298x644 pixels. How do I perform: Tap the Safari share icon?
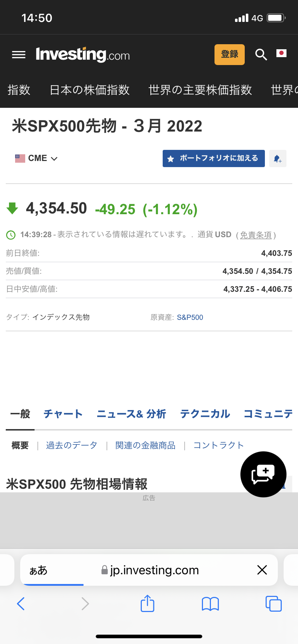(147, 603)
